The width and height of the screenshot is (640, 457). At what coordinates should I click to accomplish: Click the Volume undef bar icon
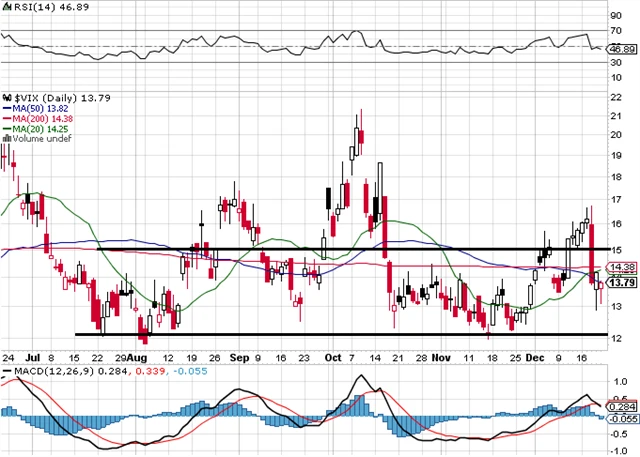point(6,138)
